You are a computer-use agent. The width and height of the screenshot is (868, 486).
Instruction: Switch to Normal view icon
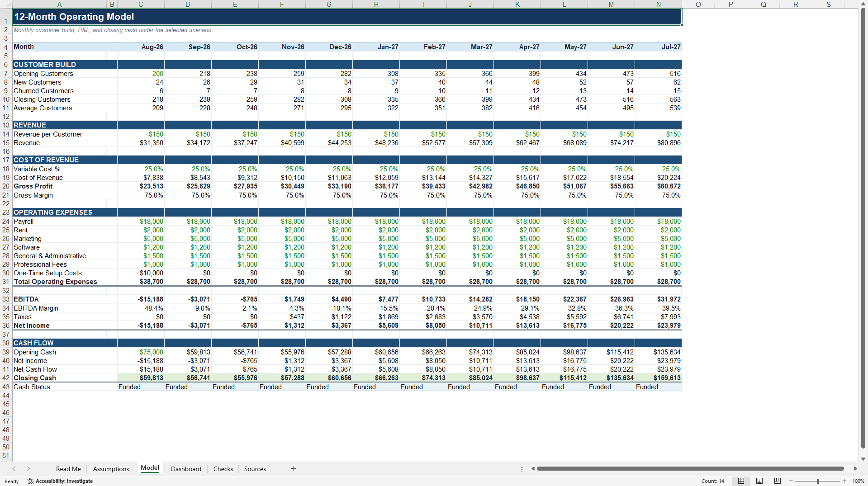point(741,481)
